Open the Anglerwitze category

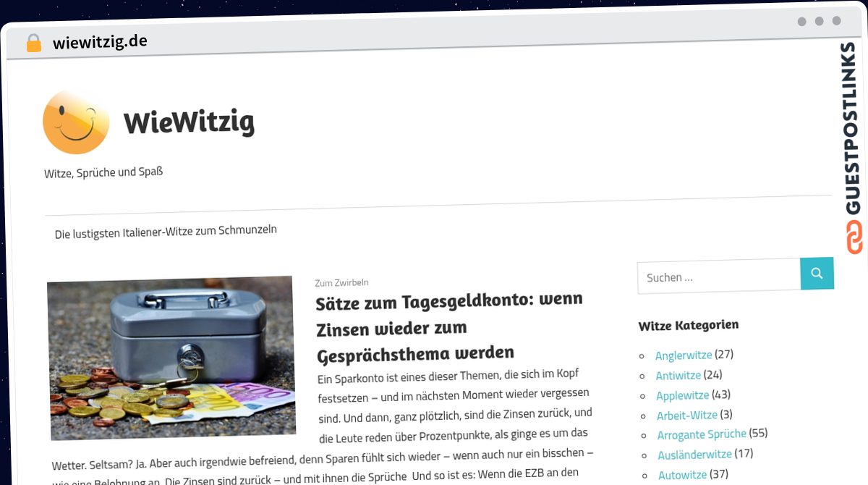(684, 355)
